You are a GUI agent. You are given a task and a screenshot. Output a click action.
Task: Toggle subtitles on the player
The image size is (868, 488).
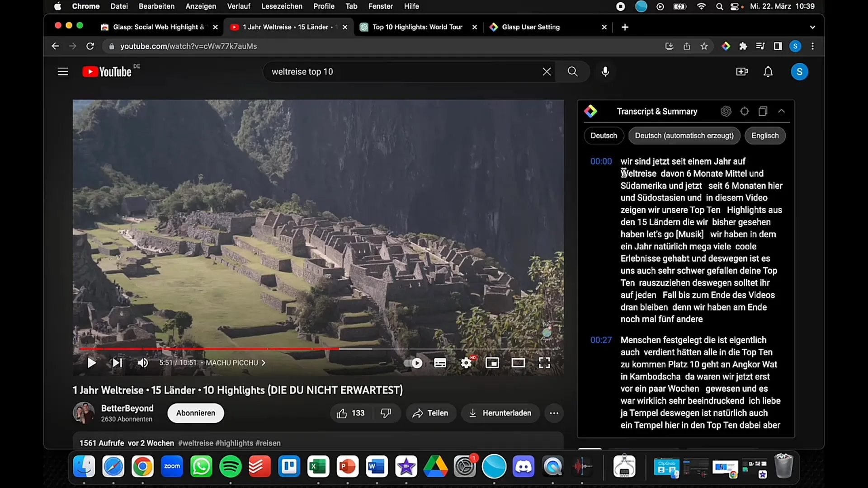click(440, 363)
